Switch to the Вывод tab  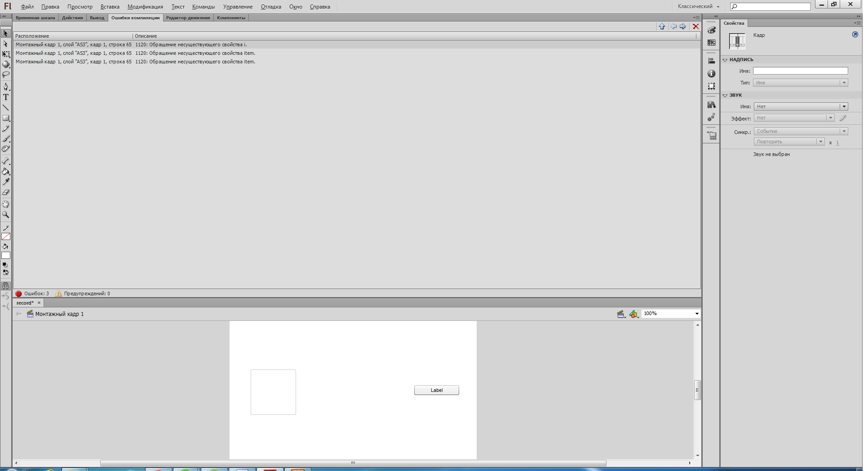pyautogui.click(x=97, y=18)
